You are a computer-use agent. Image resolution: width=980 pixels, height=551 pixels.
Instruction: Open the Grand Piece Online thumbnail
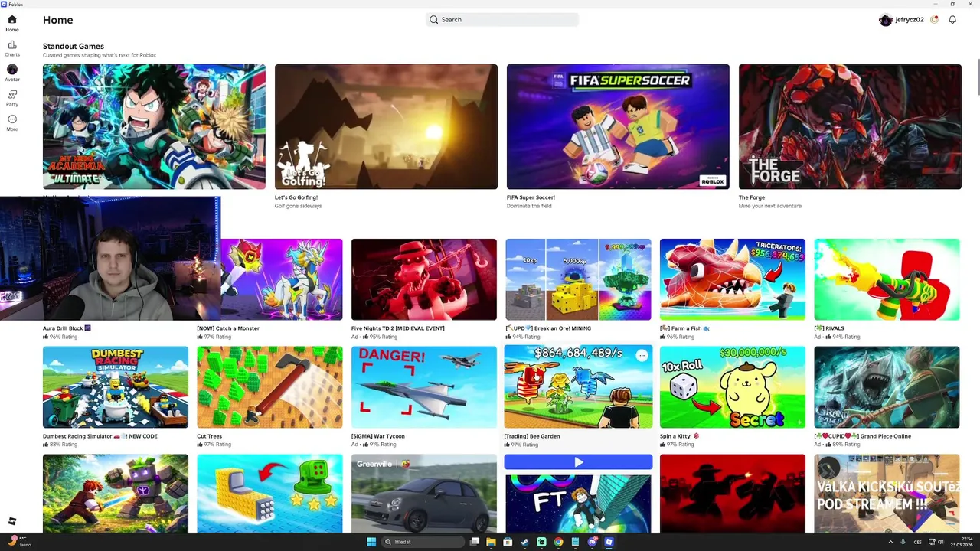[887, 387]
